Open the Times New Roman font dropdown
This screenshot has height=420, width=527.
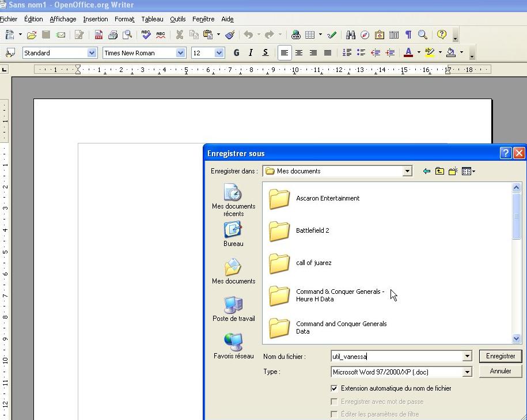coord(180,53)
